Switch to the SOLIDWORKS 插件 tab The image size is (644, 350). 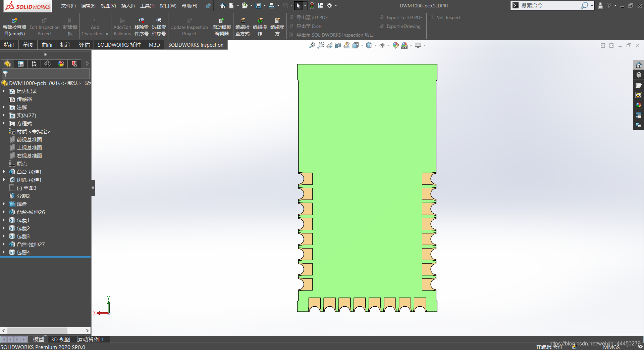point(119,45)
